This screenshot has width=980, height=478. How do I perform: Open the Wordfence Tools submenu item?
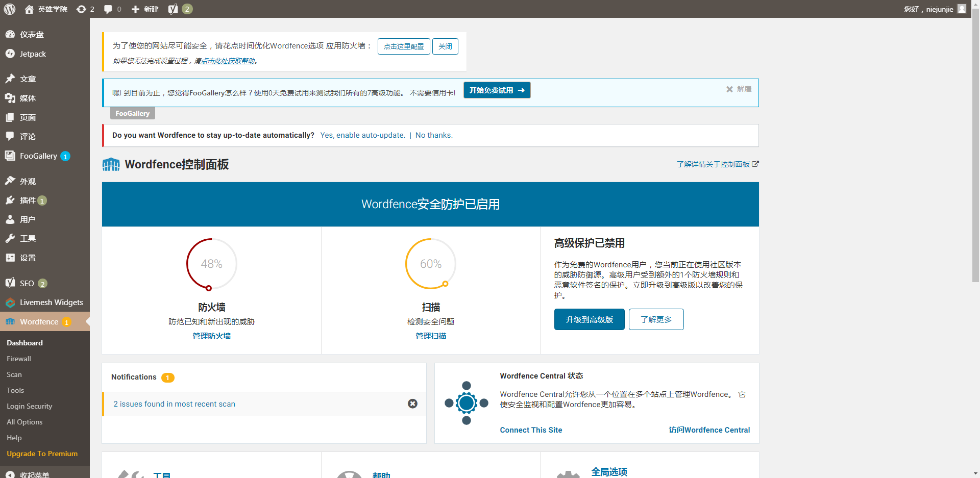pos(15,390)
